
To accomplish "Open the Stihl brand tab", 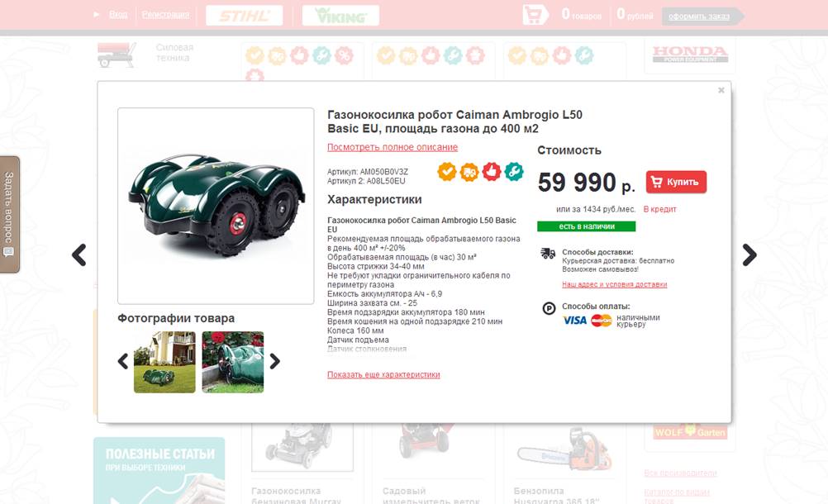I will pyautogui.click(x=245, y=16).
